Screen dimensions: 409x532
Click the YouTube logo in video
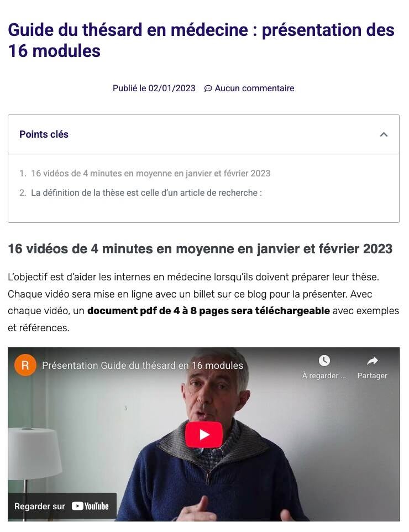click(x=90, y=506)
